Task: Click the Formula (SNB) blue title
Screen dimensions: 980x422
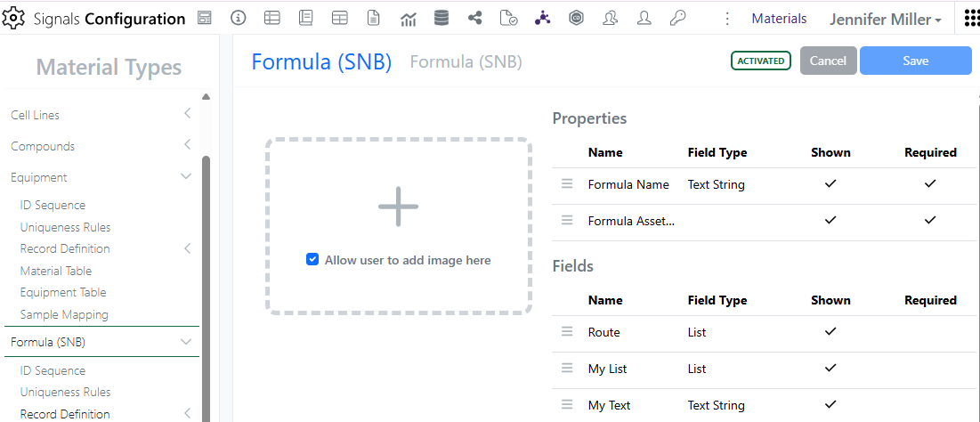Action: tap(321, 62)
